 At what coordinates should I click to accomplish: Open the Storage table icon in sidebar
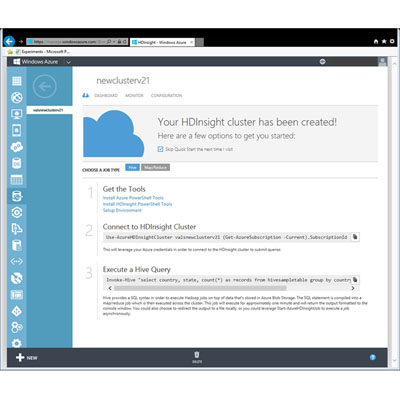[17, 180]
